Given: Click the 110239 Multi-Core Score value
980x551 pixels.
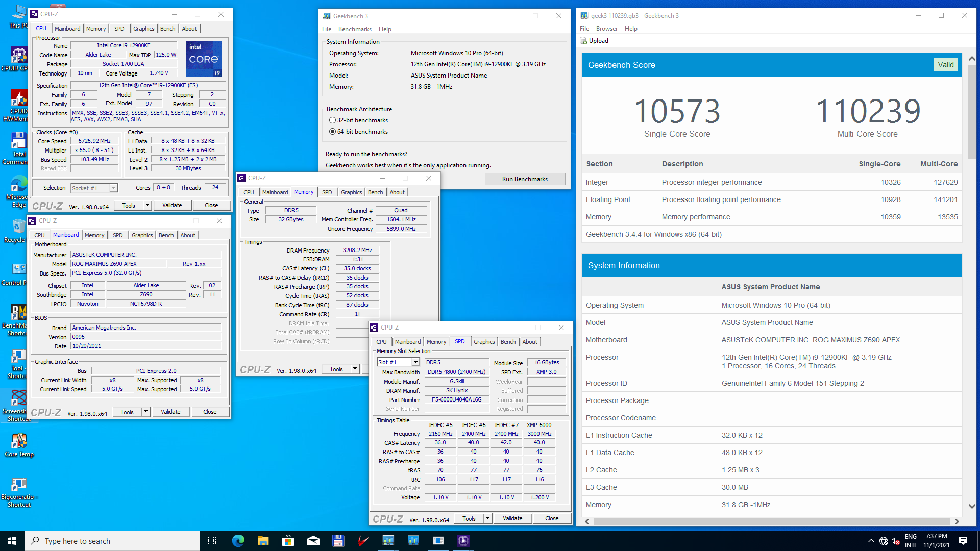Looking at the screenshot, I should pos(868,111).
